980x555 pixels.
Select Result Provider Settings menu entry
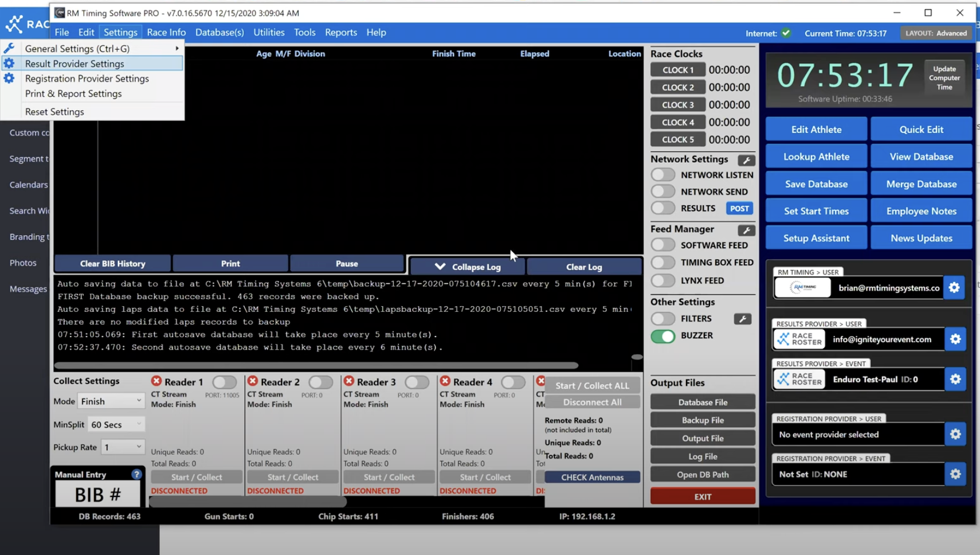tap(75, 64)
